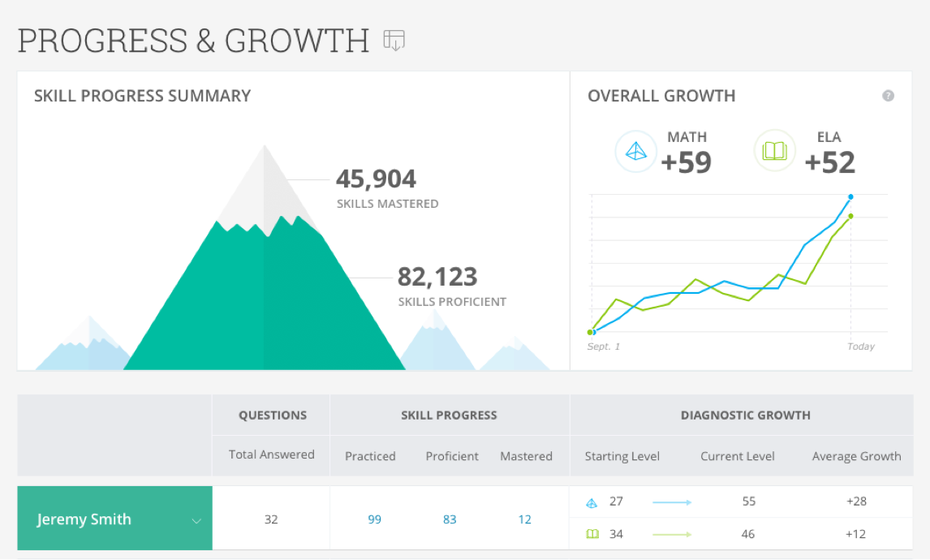Click the 12 Mastered skills count
Screen dimensions: 930x560
pyautogui.click(x=525, y=519)
